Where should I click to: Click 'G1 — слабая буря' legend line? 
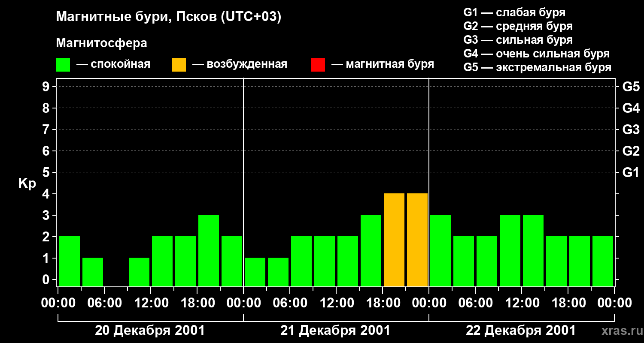point(514,12)
